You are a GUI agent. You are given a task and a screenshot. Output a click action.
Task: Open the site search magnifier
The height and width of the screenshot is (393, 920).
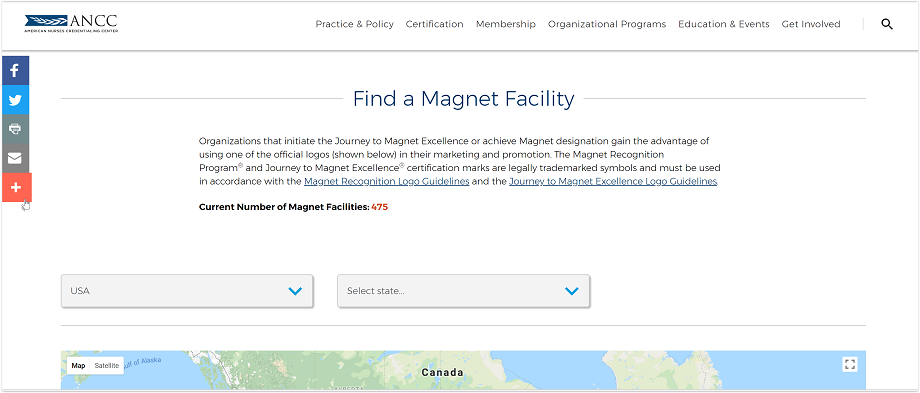(x=887, y=24)
